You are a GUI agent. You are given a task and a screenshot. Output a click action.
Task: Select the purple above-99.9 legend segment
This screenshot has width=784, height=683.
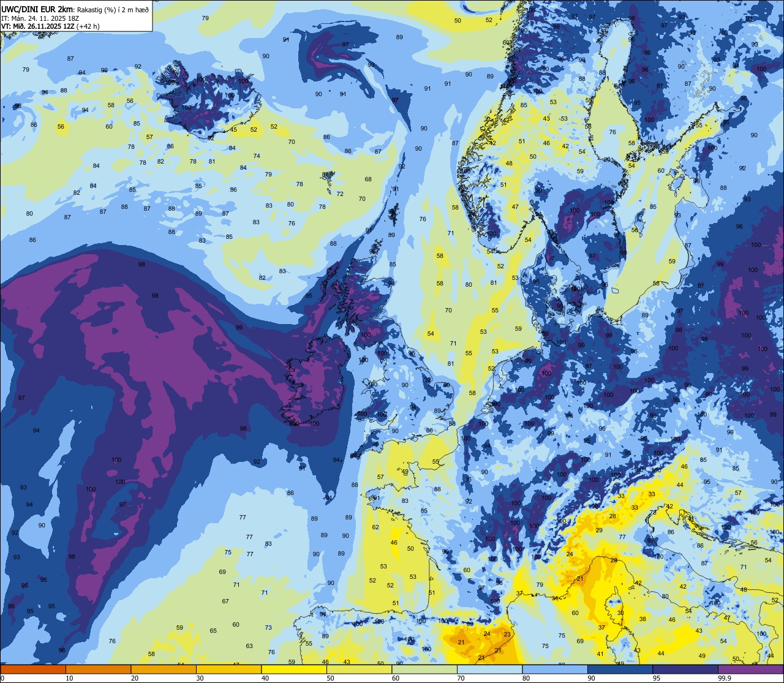pos(750,669)
